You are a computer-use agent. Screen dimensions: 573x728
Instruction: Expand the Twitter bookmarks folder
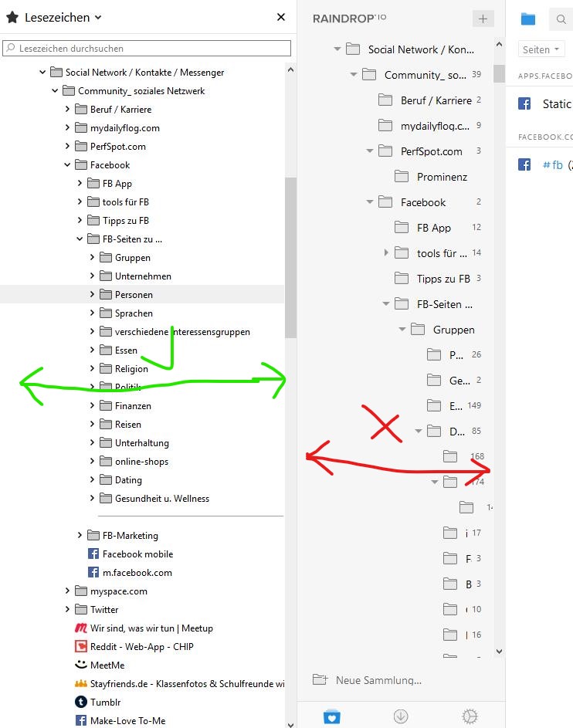67,609
